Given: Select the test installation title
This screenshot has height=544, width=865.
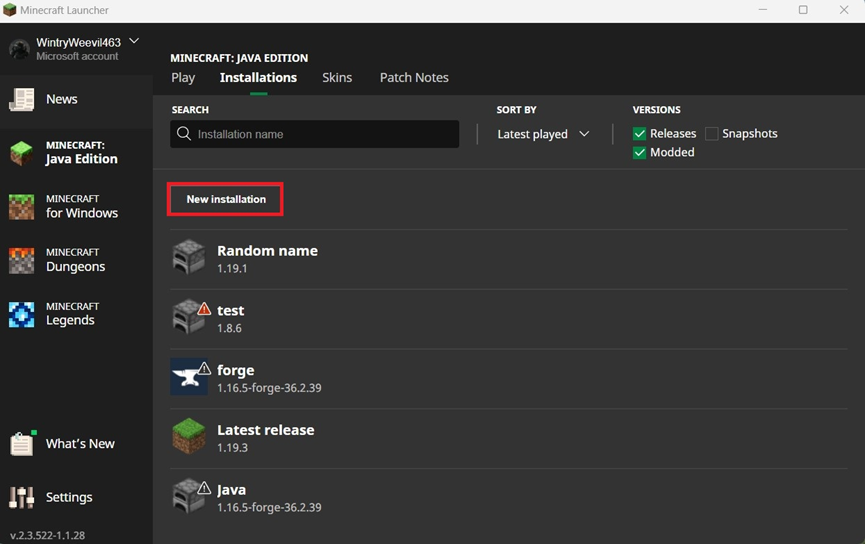Looking at the screenshot, I should tap(231, 311).
